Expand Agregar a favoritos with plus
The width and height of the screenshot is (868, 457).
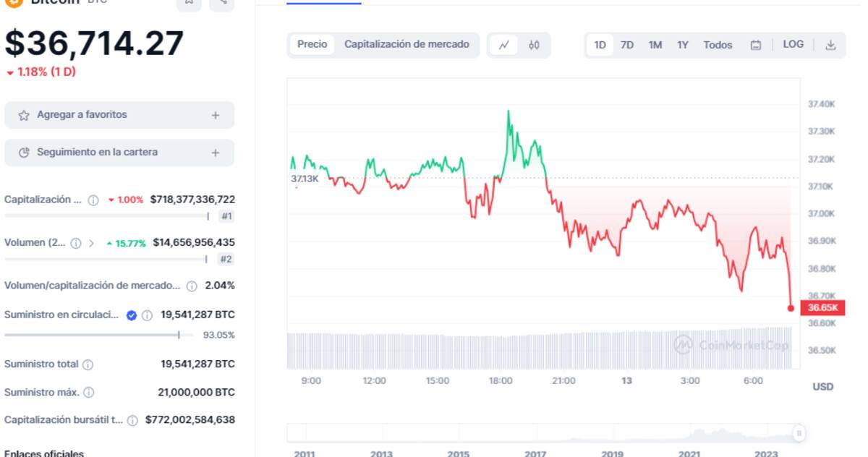pos(216,115)
